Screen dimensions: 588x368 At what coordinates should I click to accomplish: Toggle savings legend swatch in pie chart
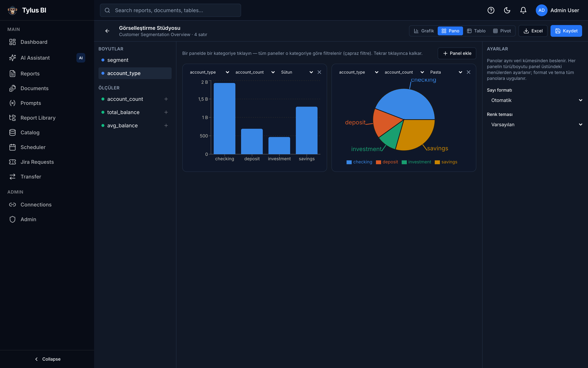coord(437,162)
